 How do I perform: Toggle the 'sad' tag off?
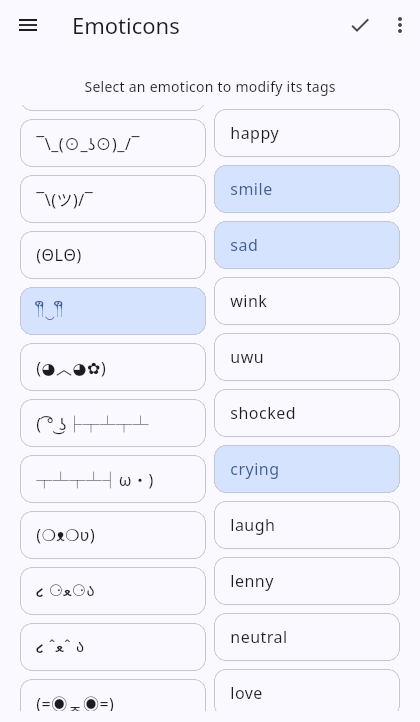pyautogui.click(x=307, y=245)
